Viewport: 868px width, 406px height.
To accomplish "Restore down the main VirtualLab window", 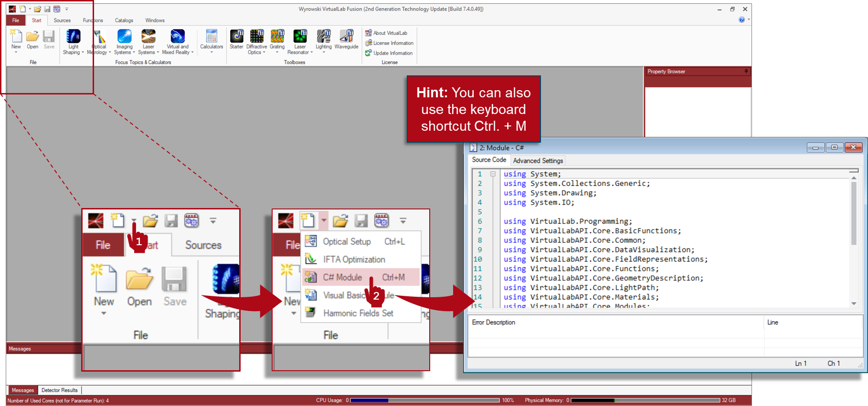I will pos(732,9).
